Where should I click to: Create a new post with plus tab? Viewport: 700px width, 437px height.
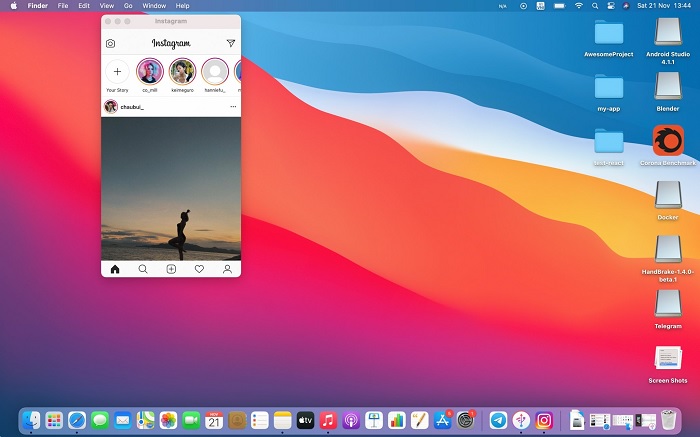tap(171, 269)
